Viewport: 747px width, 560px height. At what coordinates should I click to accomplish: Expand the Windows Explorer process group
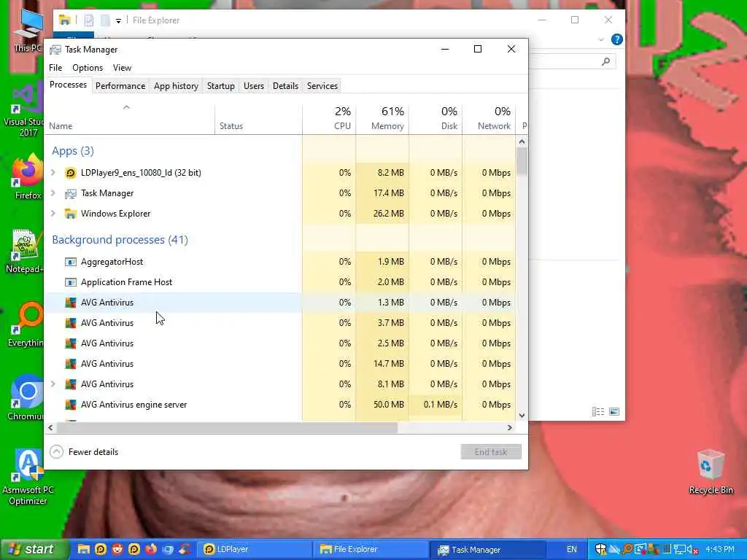[x=53, y=214]
